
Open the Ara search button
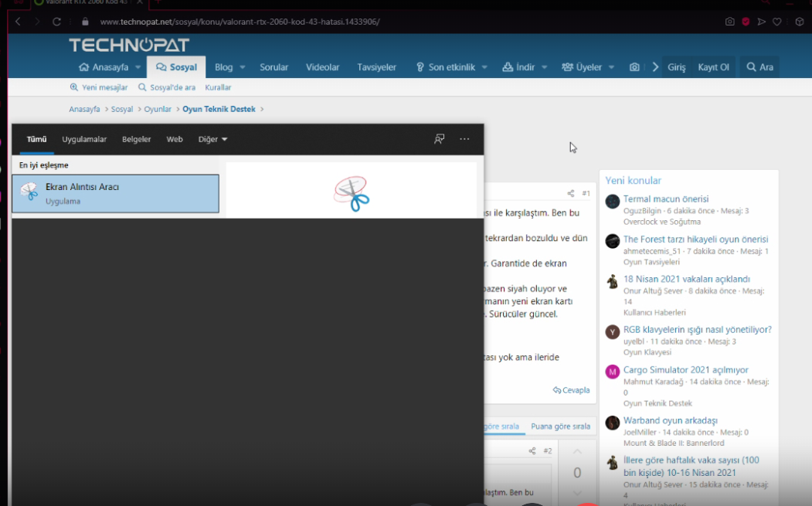759,67
